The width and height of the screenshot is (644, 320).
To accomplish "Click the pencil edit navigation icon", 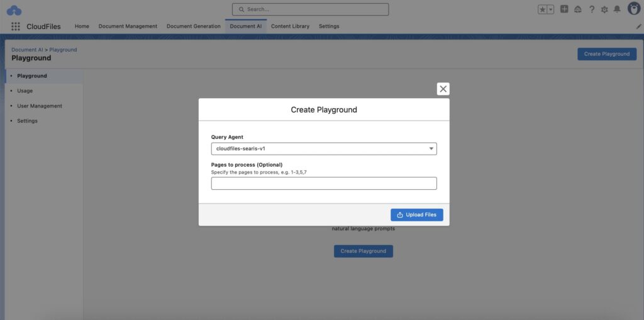I will (638, 26).
